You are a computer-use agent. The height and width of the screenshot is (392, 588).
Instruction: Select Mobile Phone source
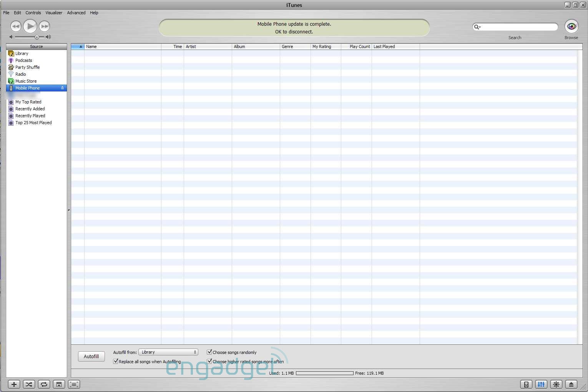37,88
